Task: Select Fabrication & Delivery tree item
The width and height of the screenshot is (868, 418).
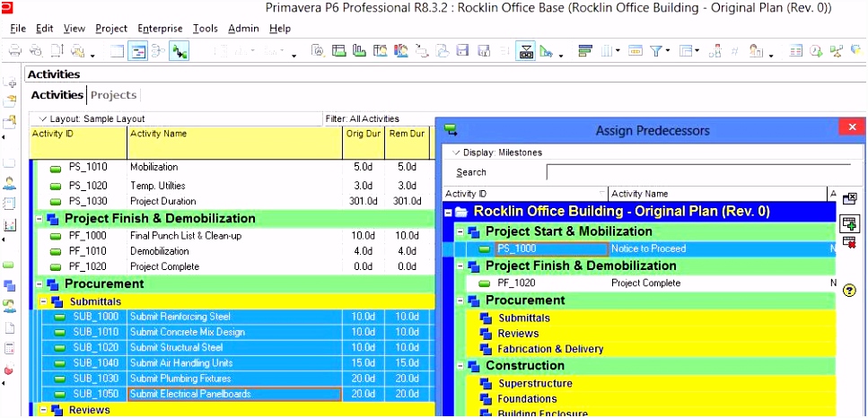Action: click(550, 350)
